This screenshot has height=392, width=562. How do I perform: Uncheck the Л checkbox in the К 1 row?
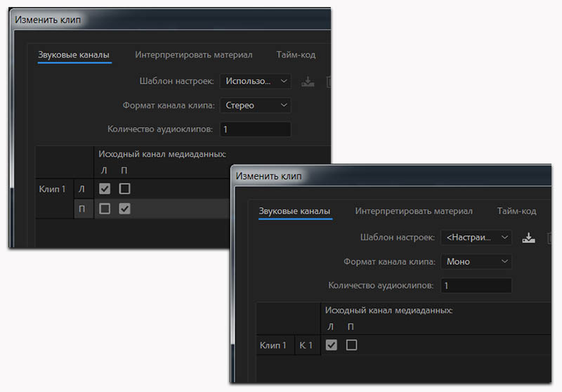[x=332, y=345]
